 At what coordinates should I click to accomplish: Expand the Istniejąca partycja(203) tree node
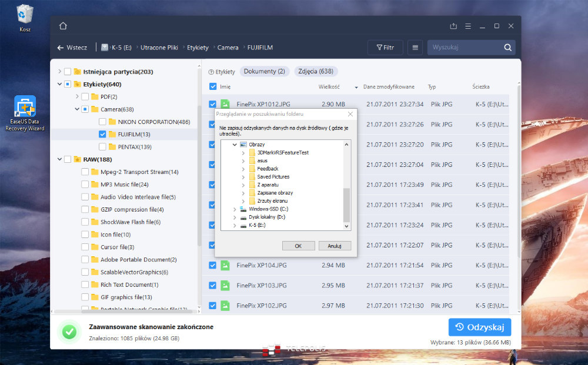click(59, 72)
